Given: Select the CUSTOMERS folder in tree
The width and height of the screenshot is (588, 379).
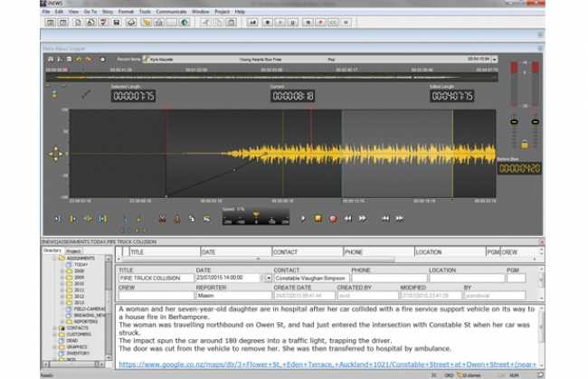Looking at the screenshot, I should [79, 335].
